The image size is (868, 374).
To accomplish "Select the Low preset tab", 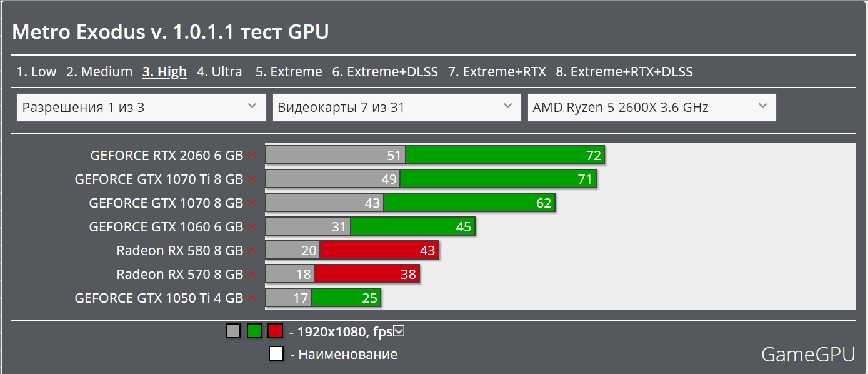I will (36, 72).
